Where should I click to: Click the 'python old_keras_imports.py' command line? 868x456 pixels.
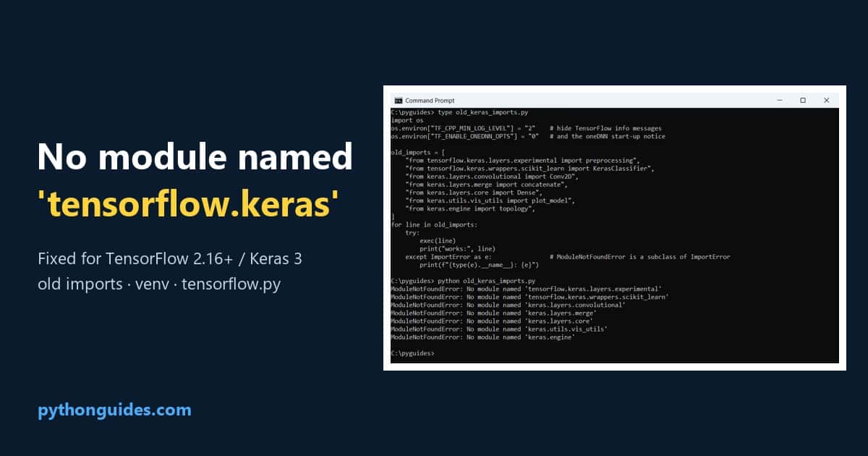click(463, 280)
